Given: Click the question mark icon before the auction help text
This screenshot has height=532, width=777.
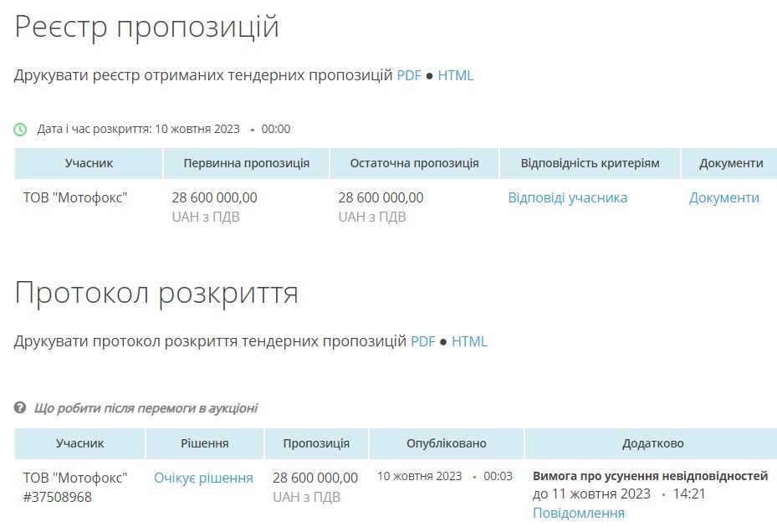Looking at the screenshot, I should tap(20, 408).
